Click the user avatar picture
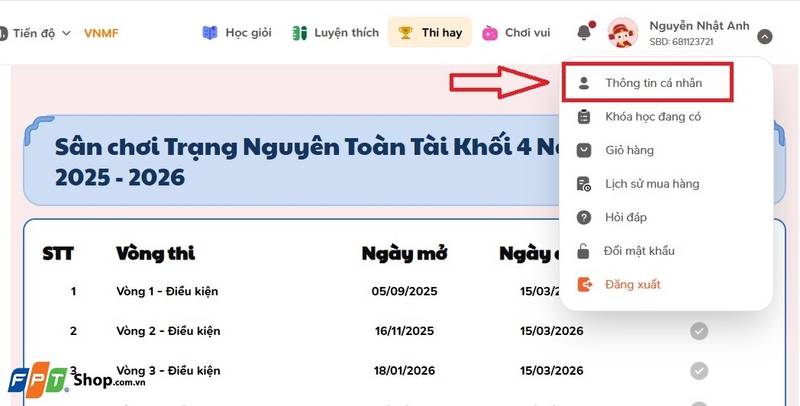The height and width of the screenshot is (406, 800). point(622,33)
